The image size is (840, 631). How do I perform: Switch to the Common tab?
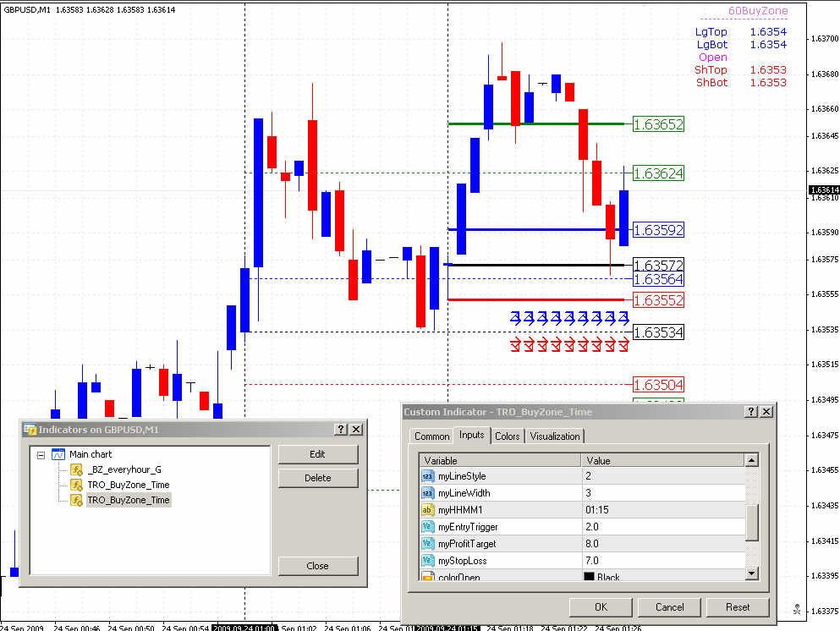(x=431, y=436)
